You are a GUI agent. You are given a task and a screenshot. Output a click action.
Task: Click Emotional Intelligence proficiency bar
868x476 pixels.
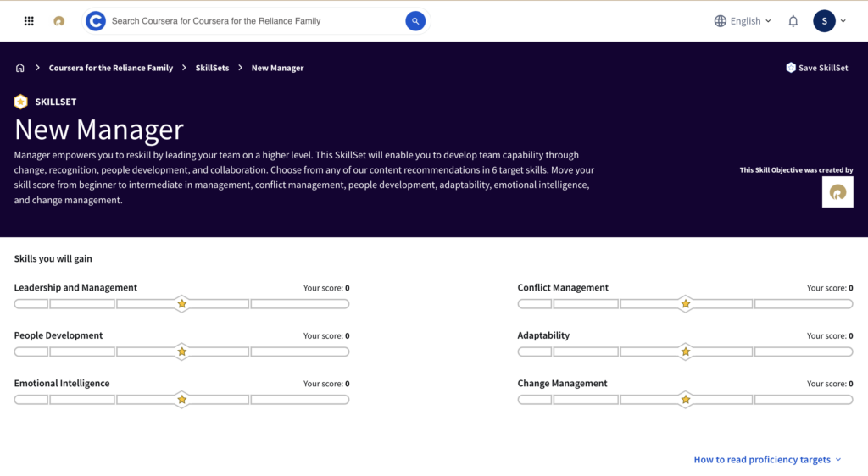[181, 399]
